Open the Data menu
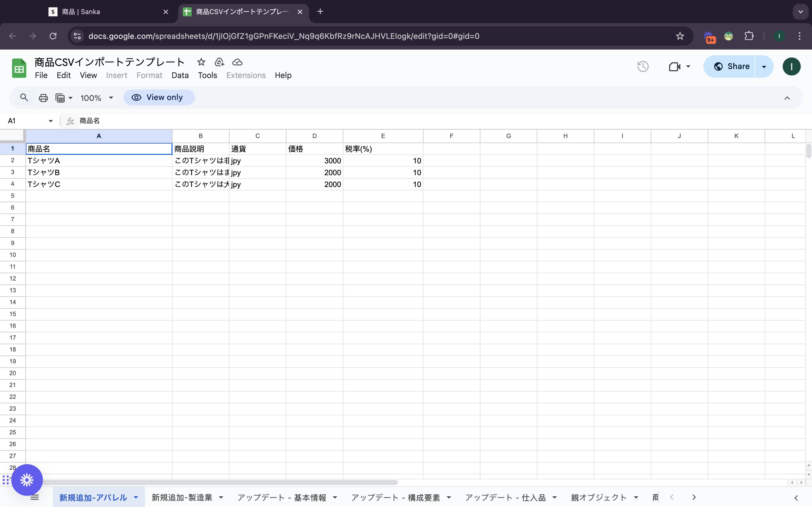The image size is (812, 507). point(180,75)
